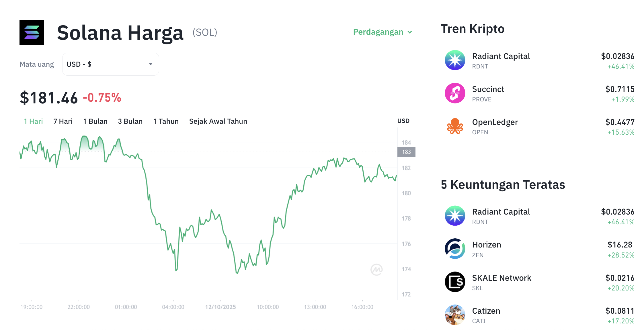Click the Catizen cat icon
Screen dimensions: 644x330
click(x=455, y=315)
